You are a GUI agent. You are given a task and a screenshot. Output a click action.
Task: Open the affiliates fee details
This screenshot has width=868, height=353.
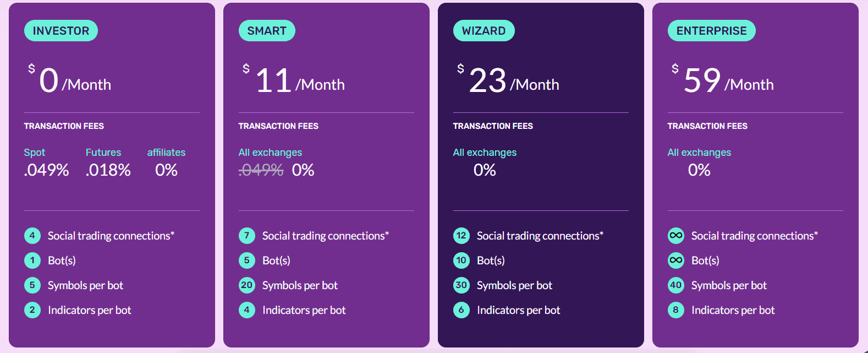pos(166,152)
